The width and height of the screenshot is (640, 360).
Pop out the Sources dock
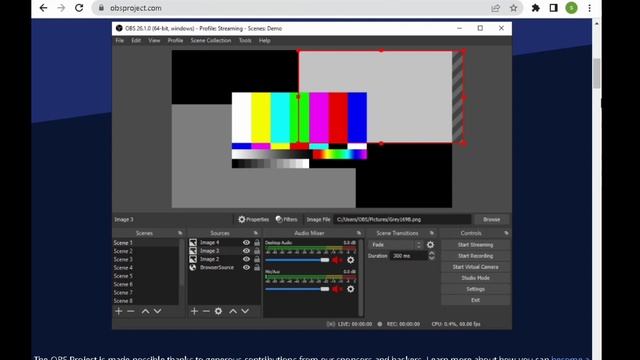click(x=256, y=233)
